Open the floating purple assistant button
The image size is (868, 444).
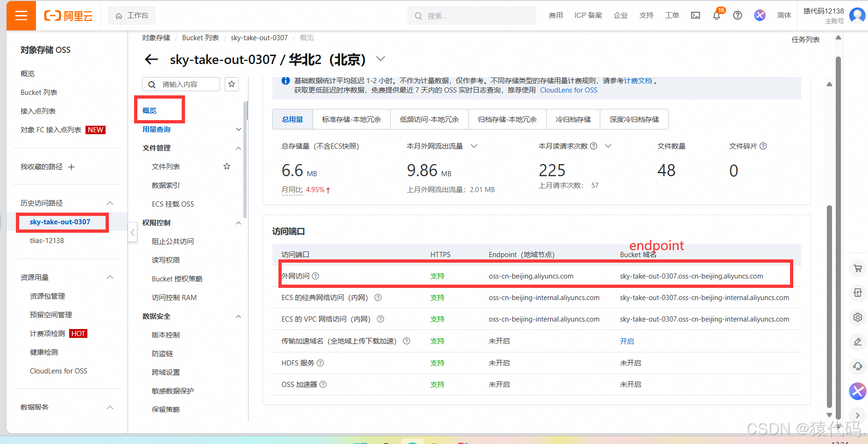858,391
